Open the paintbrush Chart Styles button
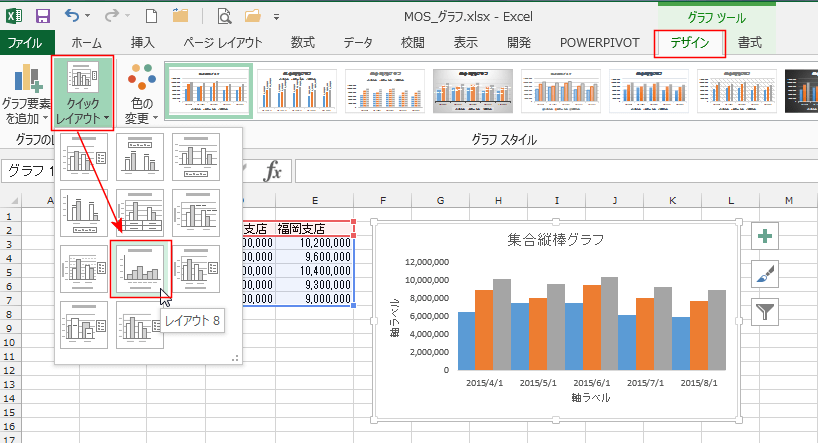 pyautogui.click(x=766, y=274)
